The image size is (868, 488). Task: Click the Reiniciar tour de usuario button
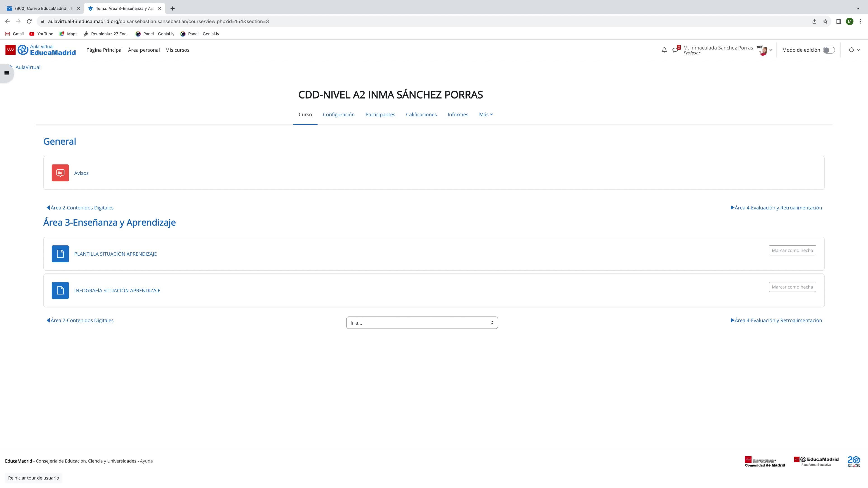coord(33,478)
